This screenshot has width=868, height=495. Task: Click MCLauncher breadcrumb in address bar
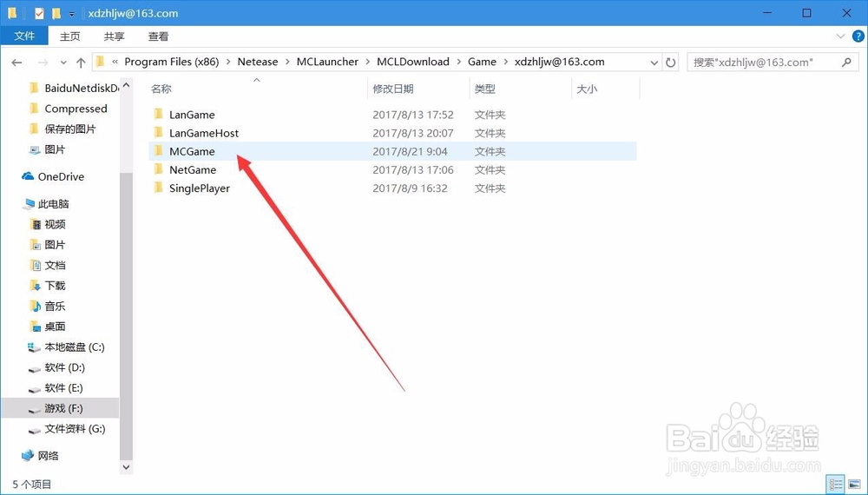pyautogui.click(x=327, y=62)
